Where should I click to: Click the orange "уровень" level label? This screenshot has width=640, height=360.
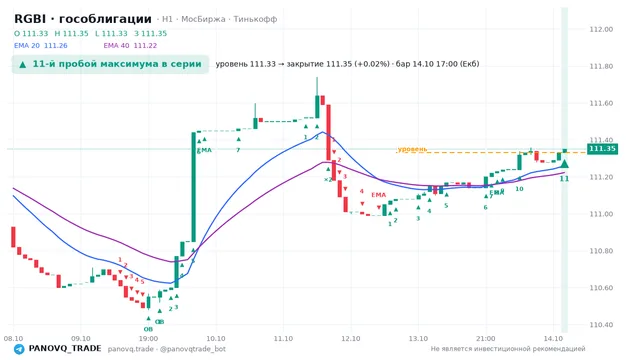(413, 149)
